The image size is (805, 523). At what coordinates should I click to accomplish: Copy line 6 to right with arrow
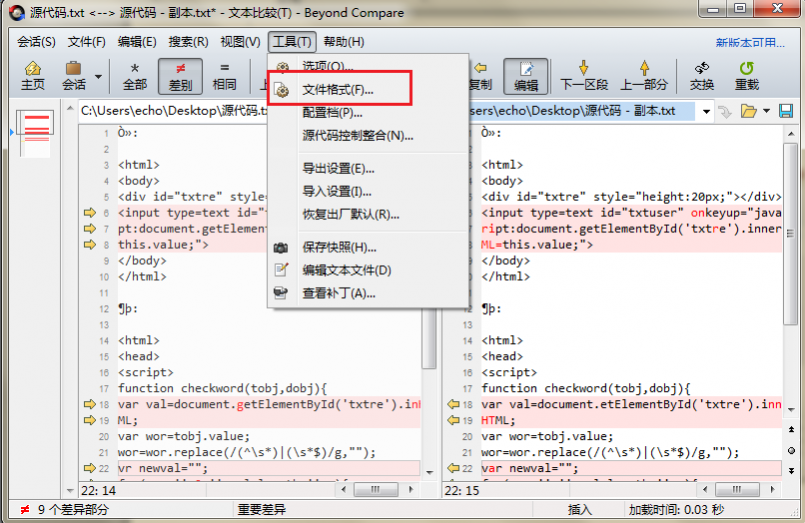pos(90,212)
